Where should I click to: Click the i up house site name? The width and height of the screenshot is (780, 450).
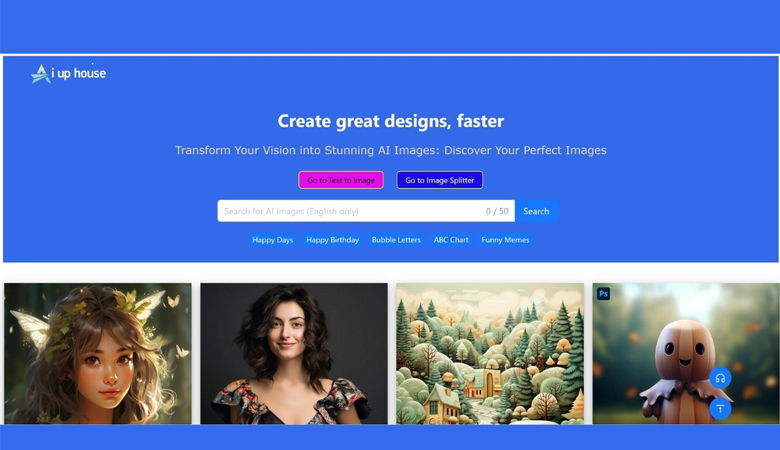click(x=79, y=74)
